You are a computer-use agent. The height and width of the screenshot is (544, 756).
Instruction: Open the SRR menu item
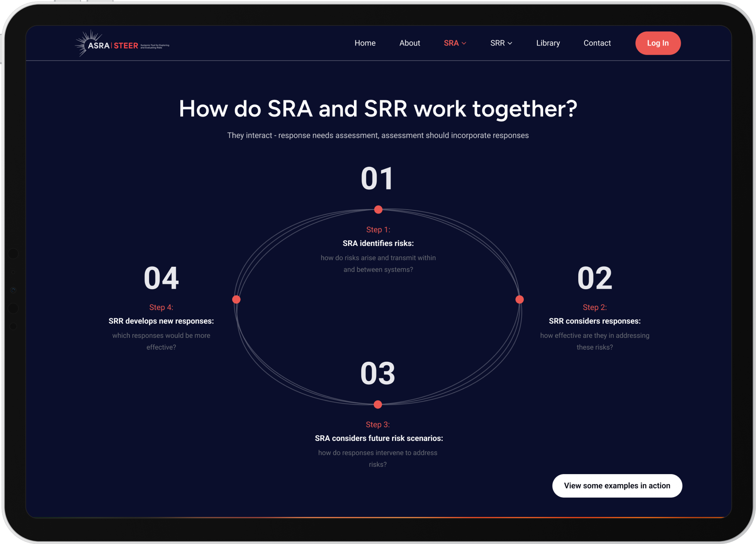[x=498, y=43]
